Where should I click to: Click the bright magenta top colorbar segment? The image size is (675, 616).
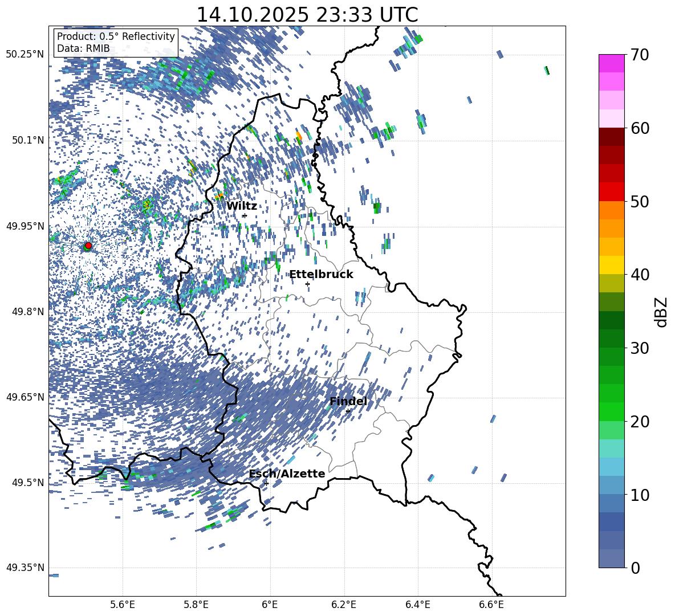611,63
